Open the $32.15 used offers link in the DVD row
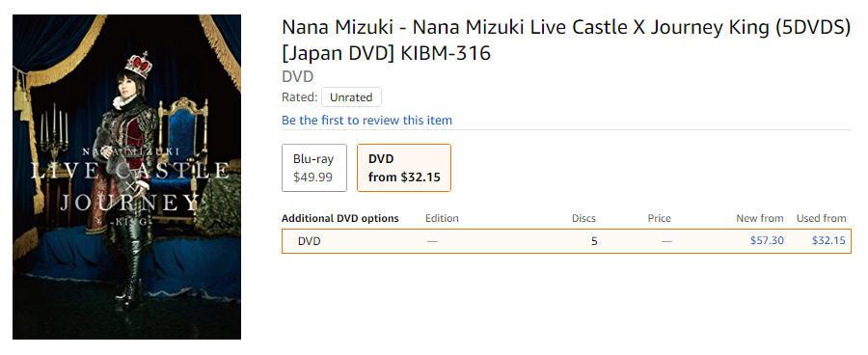 (828, 240)
